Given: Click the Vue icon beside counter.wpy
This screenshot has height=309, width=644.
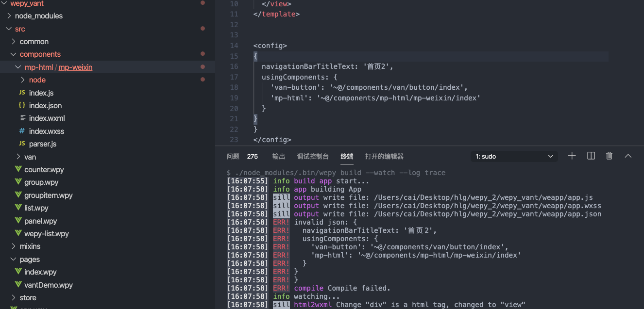Looking at the screenshot, I should (x=18, y=170).
